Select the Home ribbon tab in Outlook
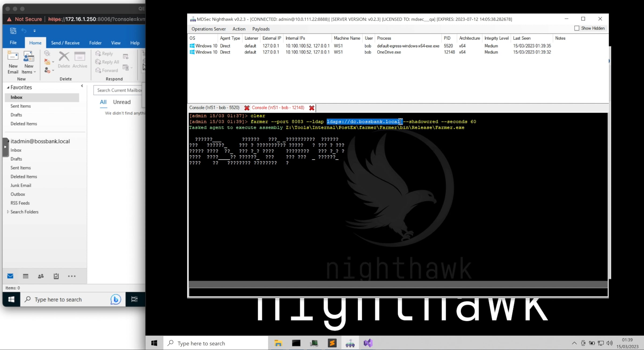 click(35, 43)
